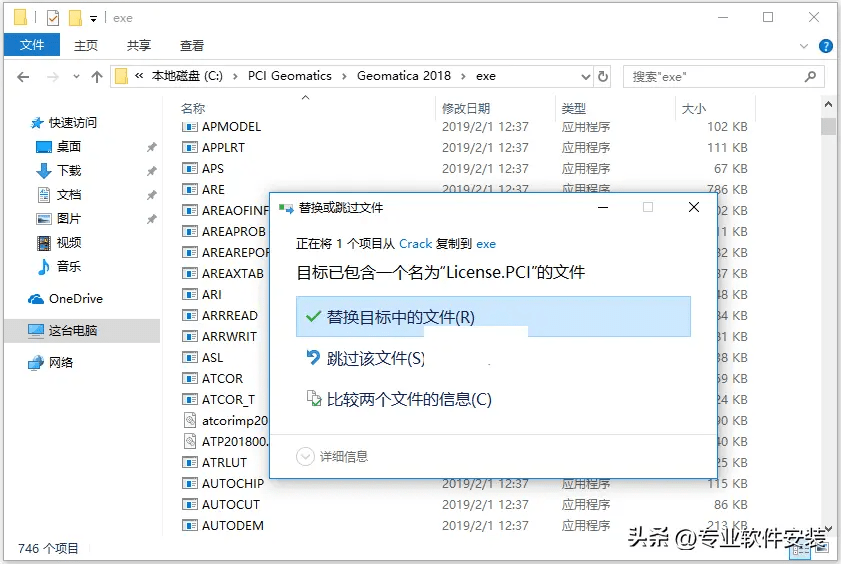The image size is (841, 564).
Task: Open the exe destination folder link
Action: click(x=486, y=244)
